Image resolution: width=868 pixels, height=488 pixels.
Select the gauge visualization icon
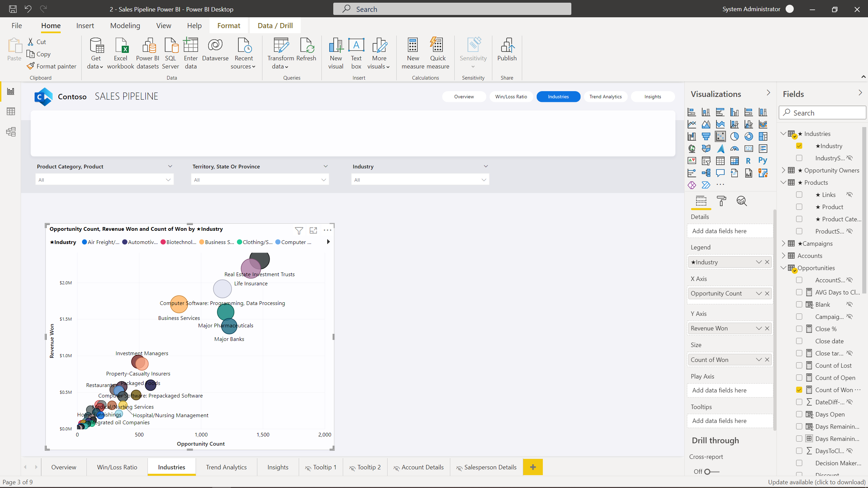(734, 148)
